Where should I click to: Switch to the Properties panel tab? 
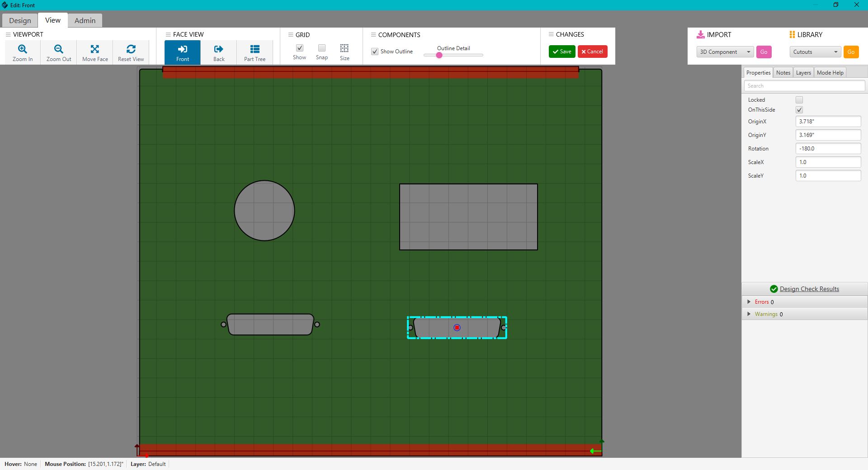click(x=758, y=73)
